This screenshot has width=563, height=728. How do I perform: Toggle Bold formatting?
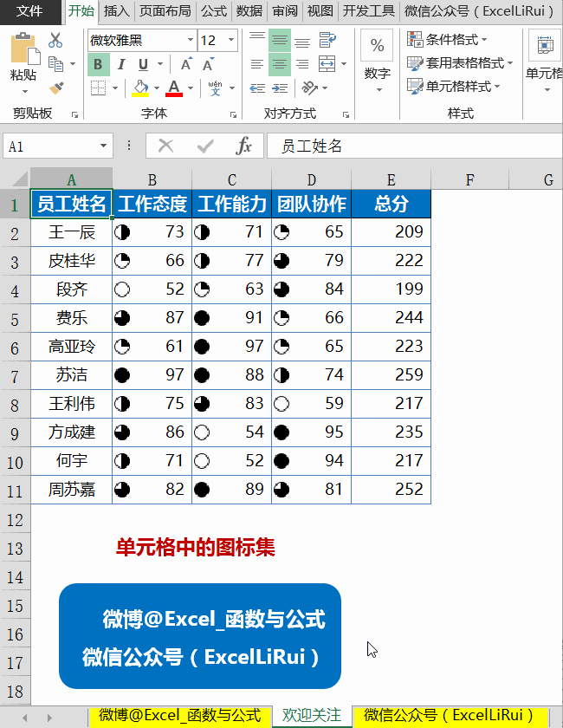99,64
